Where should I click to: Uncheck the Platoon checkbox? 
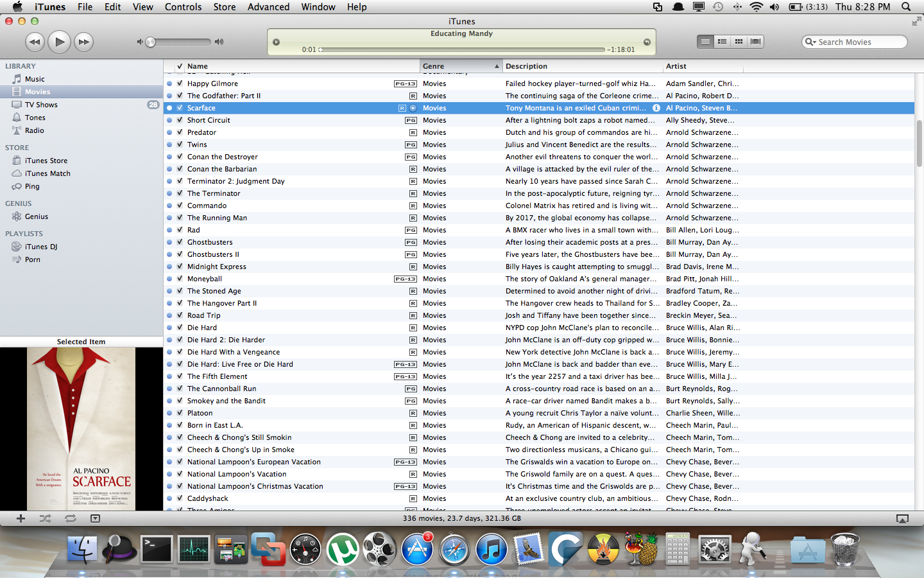[x=180, y=413]
